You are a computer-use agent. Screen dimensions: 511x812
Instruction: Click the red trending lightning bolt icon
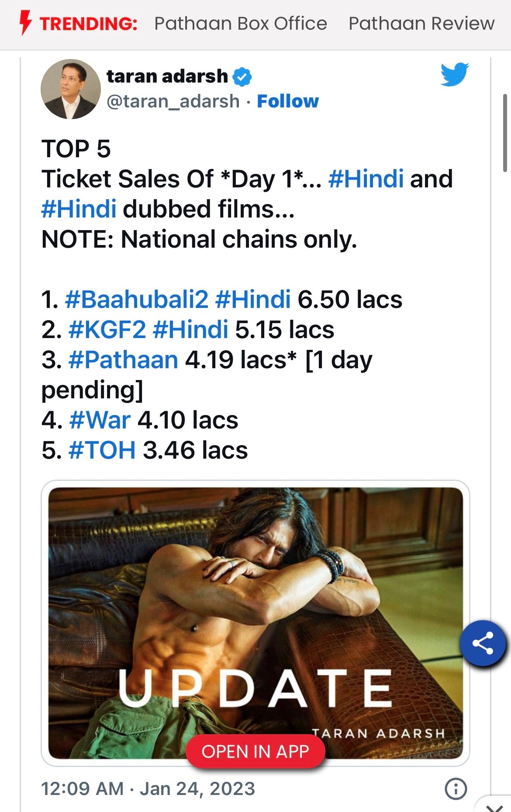pyautogui.click(x=26, y=23)
